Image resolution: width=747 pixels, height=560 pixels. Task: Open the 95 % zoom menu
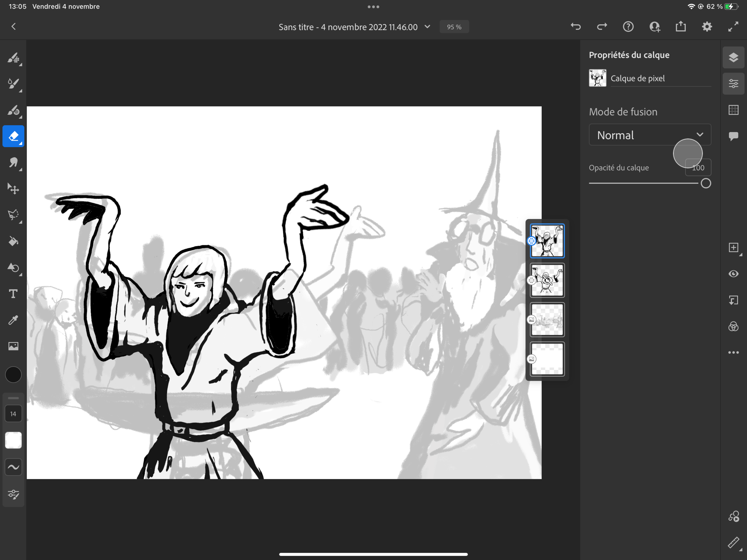(x=454, y=27)
